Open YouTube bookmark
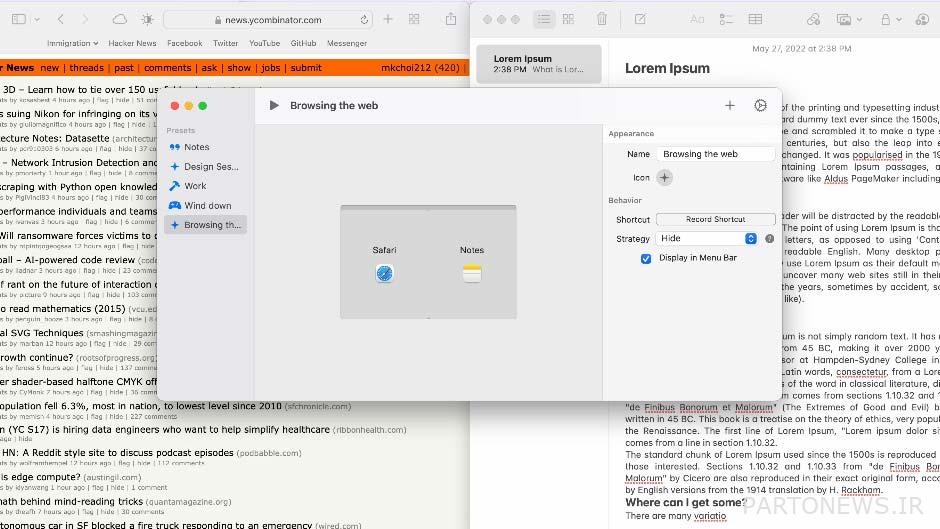 pyautogui.click(x=264, y=43)
